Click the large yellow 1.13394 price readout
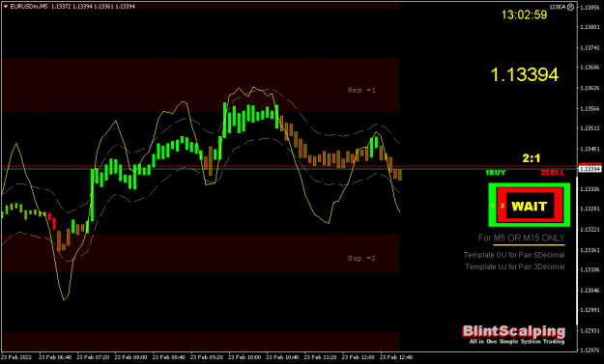604x364 pixels. [524, 74]
